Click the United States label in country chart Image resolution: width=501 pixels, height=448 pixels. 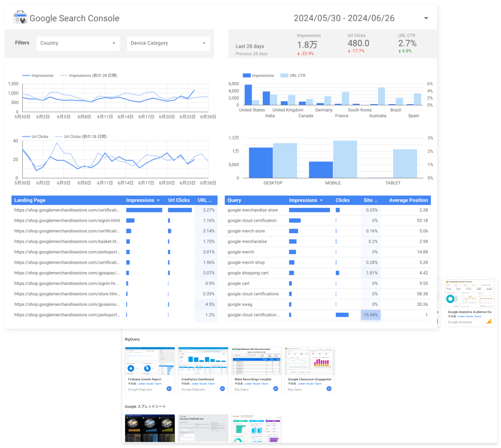(252, 110)
